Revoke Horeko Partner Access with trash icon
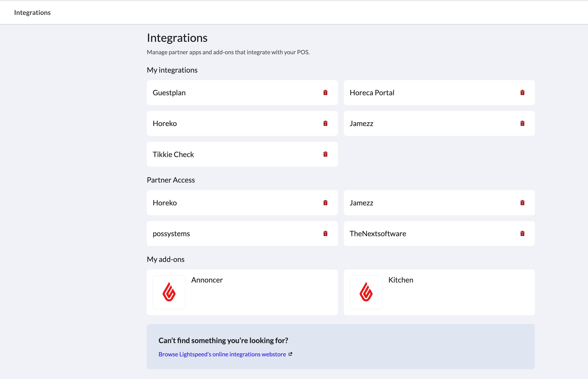588x379 pixels. (x=325, y=203)
